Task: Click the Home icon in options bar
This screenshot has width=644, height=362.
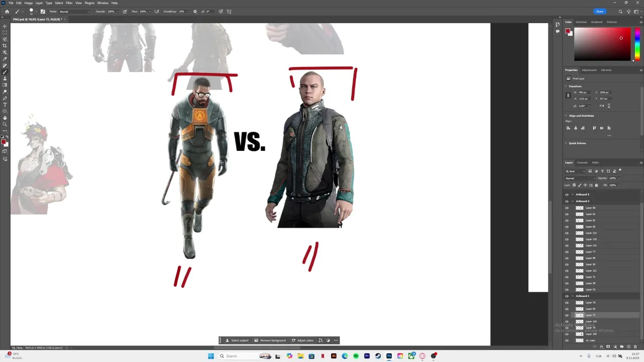Action: tap(7, 12)
